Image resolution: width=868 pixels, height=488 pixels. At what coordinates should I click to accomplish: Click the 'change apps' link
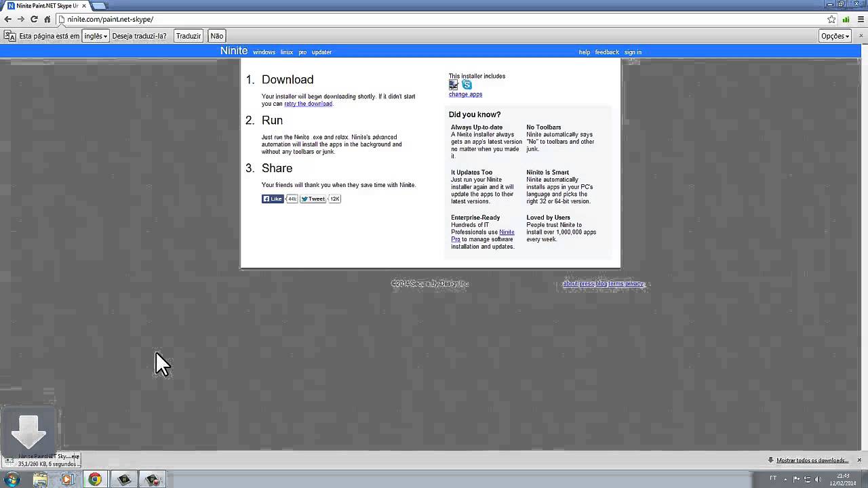(465, 94)
